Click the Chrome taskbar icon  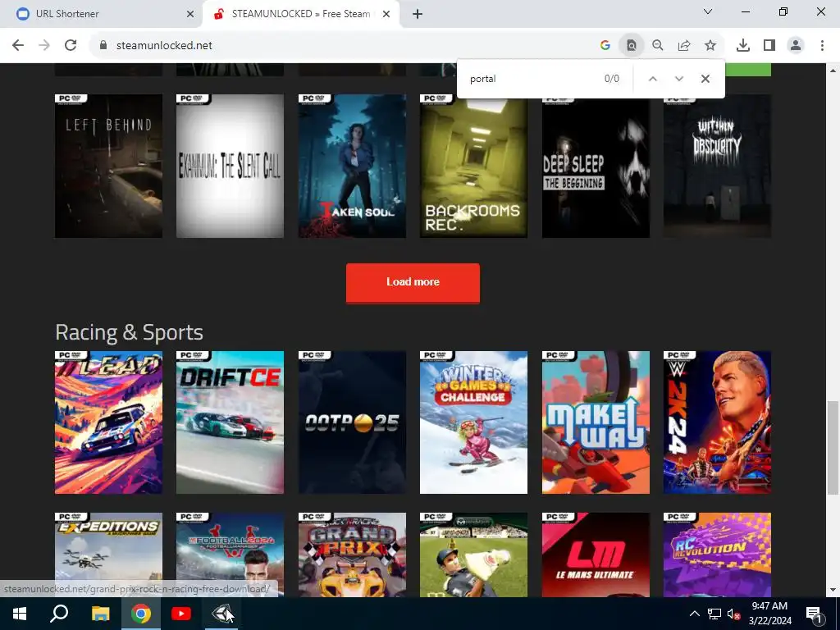[x=141, y=614]
